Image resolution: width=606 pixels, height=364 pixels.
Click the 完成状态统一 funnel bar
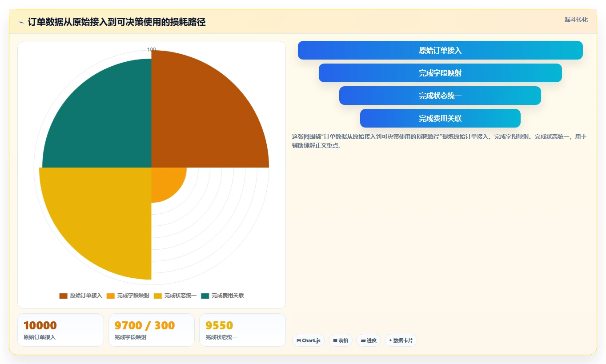(440, 96)
